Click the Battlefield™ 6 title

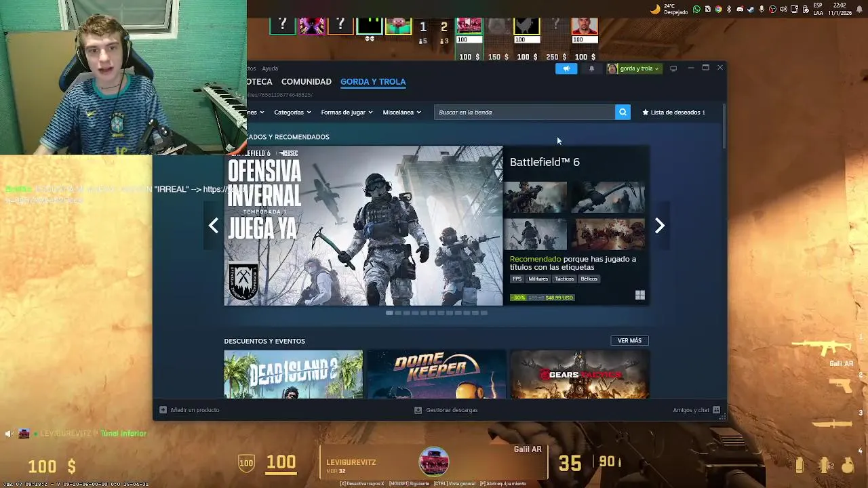(545, 162)
